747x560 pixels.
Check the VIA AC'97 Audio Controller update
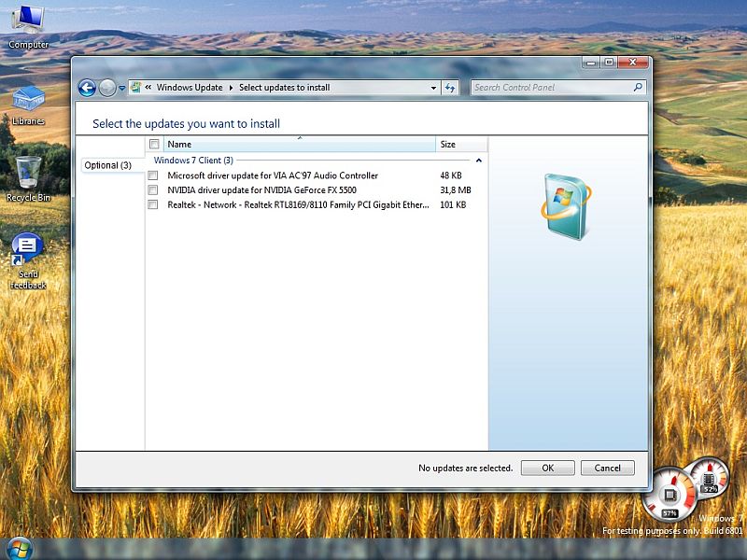tap(153, 175)
